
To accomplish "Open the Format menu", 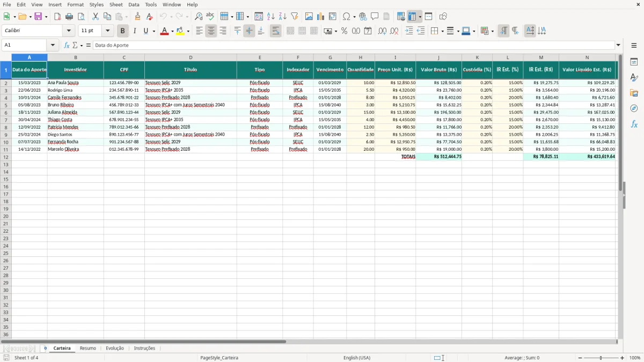I will (76, 4).
